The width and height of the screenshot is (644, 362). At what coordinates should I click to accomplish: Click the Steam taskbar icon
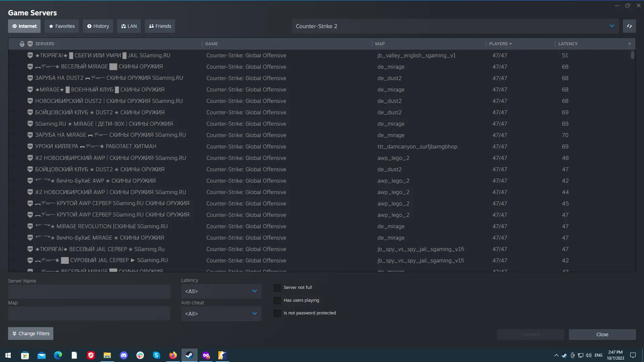click(190, 355)
